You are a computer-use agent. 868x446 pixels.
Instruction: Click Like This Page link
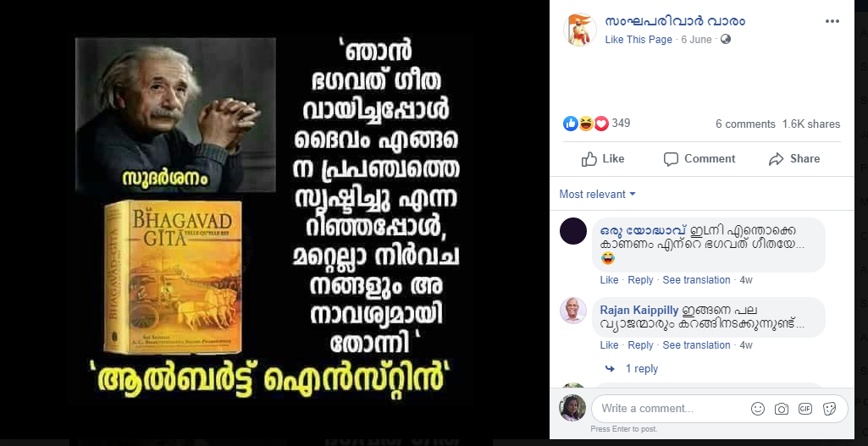pyautogui.click(x=639, y=40)
